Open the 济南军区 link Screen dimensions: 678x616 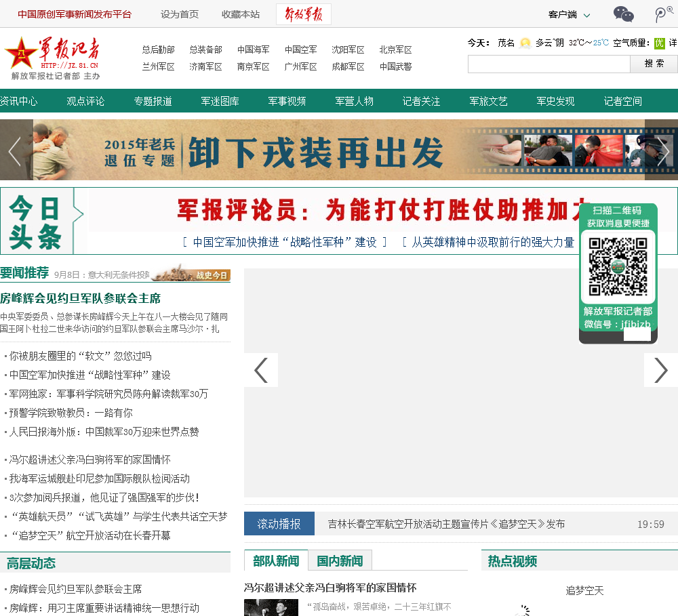pos(206,66)
